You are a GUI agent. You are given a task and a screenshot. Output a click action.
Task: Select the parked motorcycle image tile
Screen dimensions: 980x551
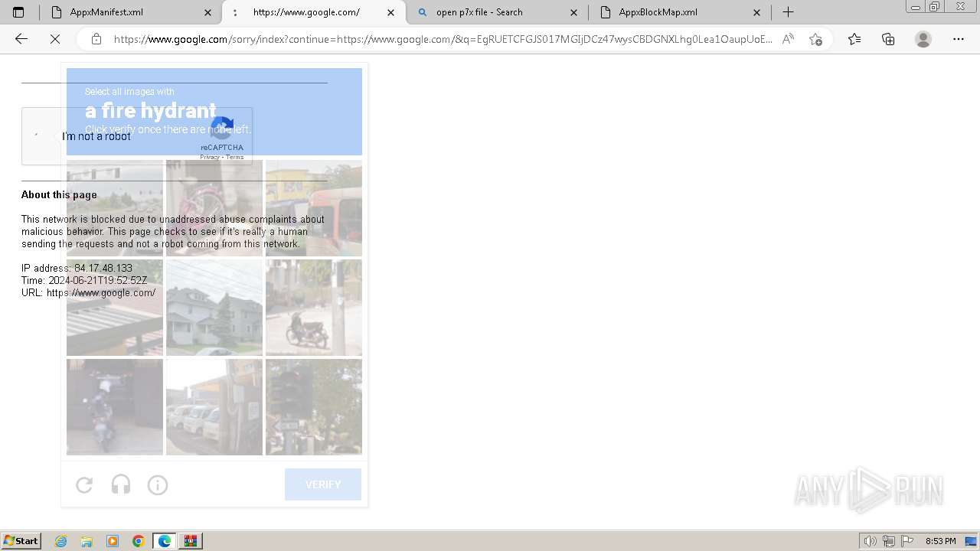(x=314, y=308)
